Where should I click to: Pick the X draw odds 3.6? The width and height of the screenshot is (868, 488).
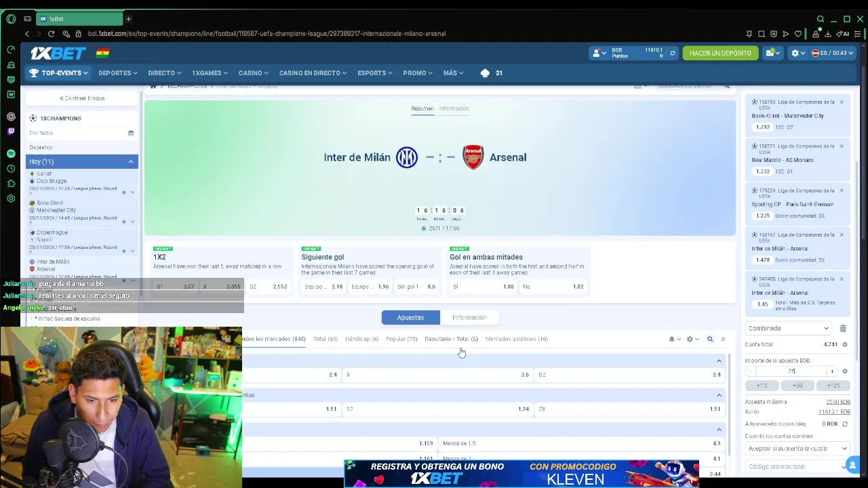tap(438, 375)
